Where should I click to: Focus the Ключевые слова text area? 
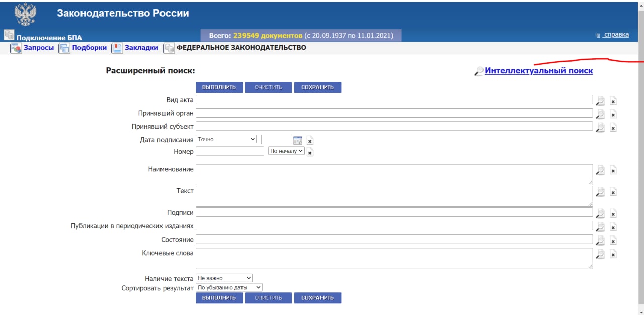[394, 258]
